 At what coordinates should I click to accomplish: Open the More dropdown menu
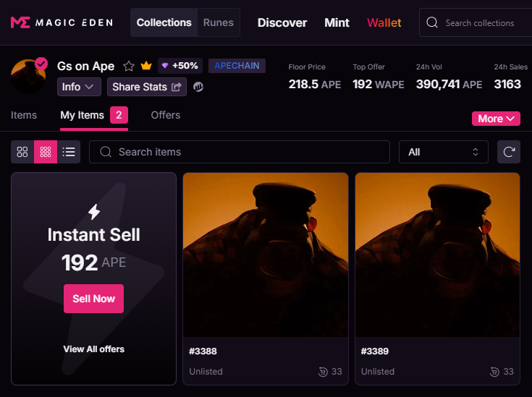tap(496, 119)
